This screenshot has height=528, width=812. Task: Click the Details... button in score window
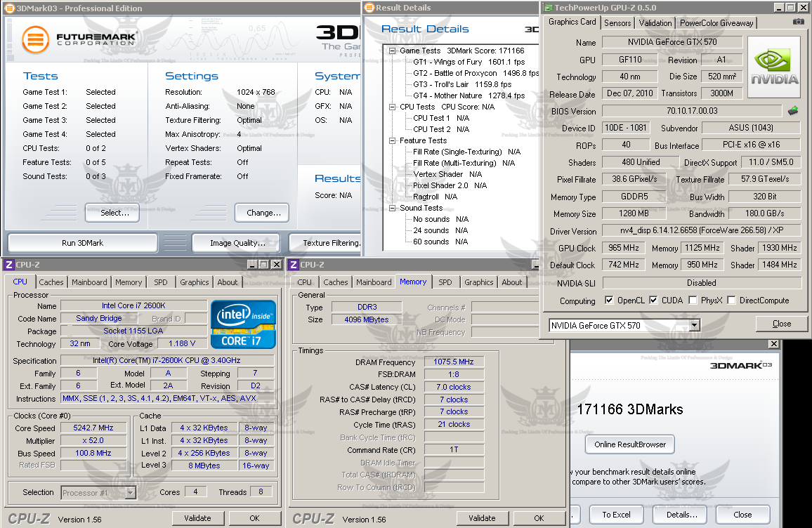click(x=680, y=515)
